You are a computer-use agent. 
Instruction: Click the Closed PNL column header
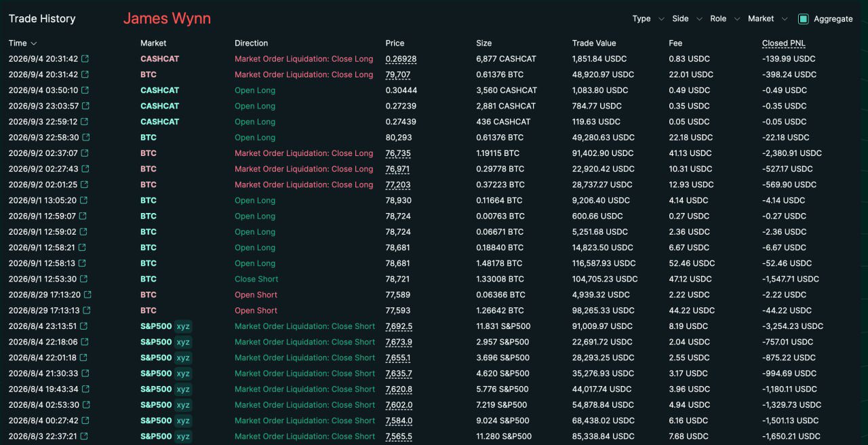783,43
